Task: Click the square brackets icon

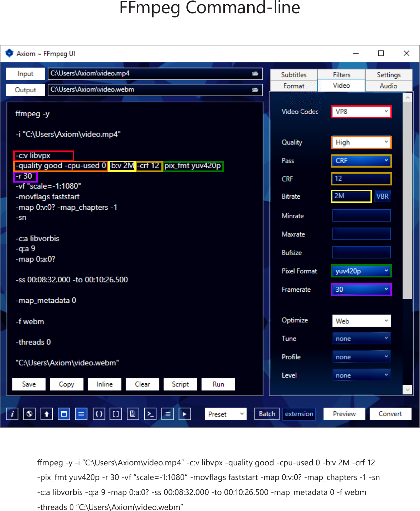Action: tap(116, 414)
